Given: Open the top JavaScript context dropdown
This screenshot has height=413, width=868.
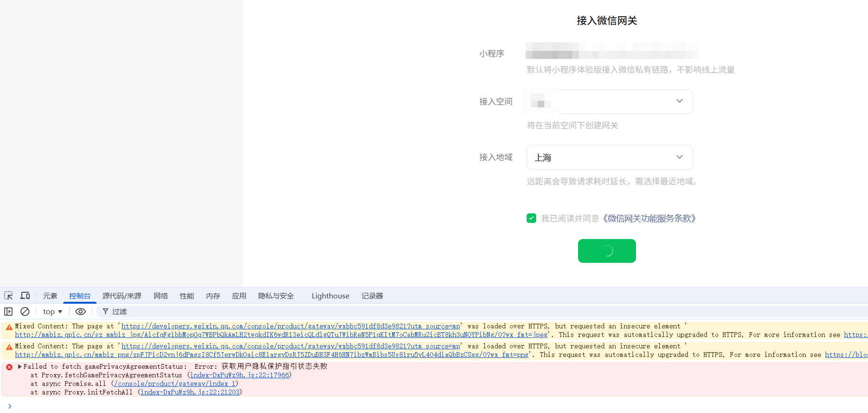Looking at the screenshot, I should [x=53, y=311].
